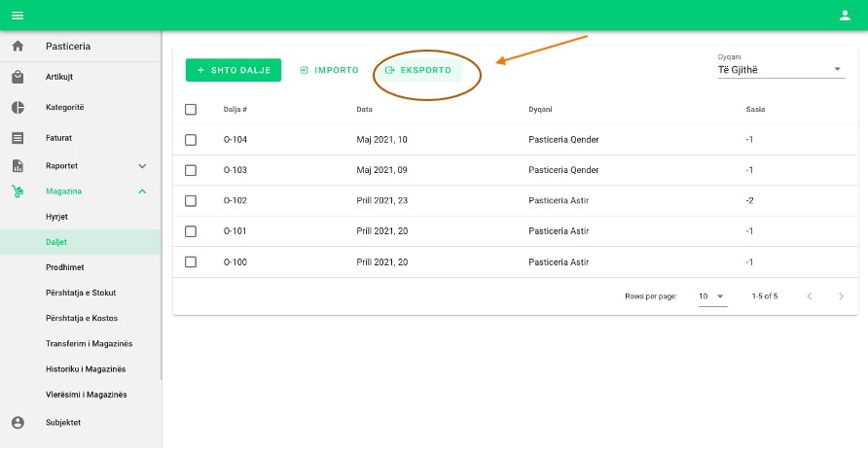Click the Importo button

coord(329,70)
